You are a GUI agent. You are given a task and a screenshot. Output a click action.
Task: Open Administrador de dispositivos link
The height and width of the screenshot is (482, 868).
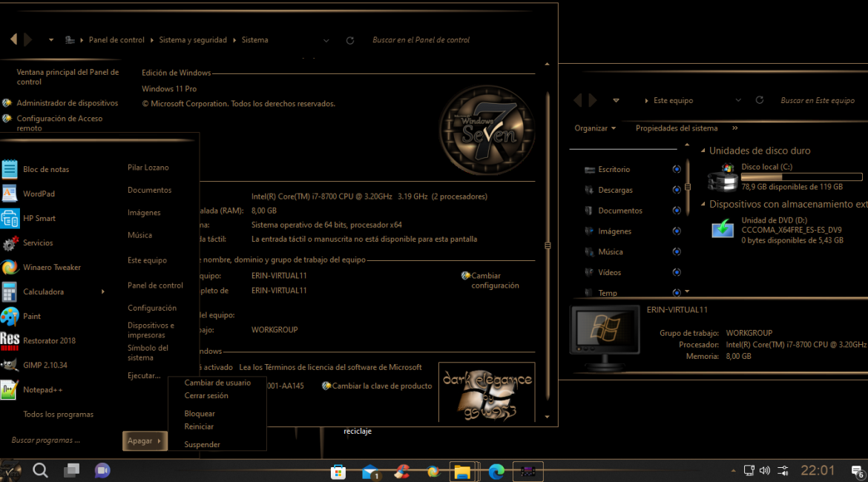coord(67,104)
